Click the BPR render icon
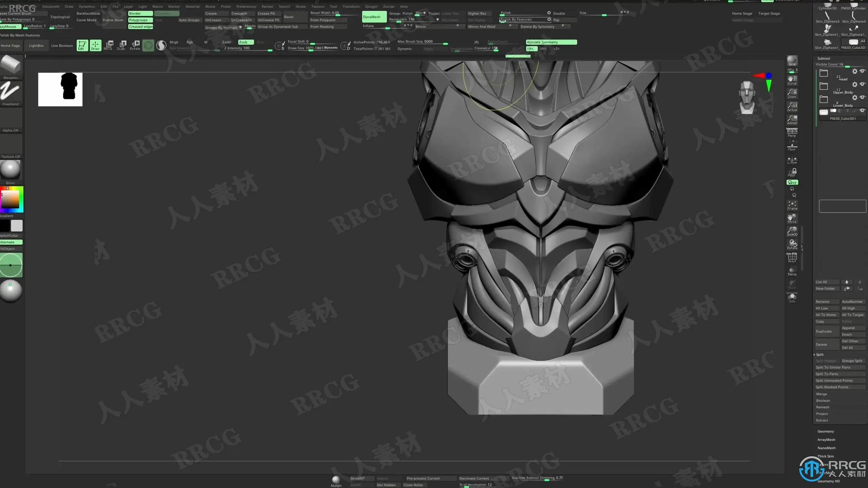The width and height of the screenshot is (868, 488). [x=792, y=61]
